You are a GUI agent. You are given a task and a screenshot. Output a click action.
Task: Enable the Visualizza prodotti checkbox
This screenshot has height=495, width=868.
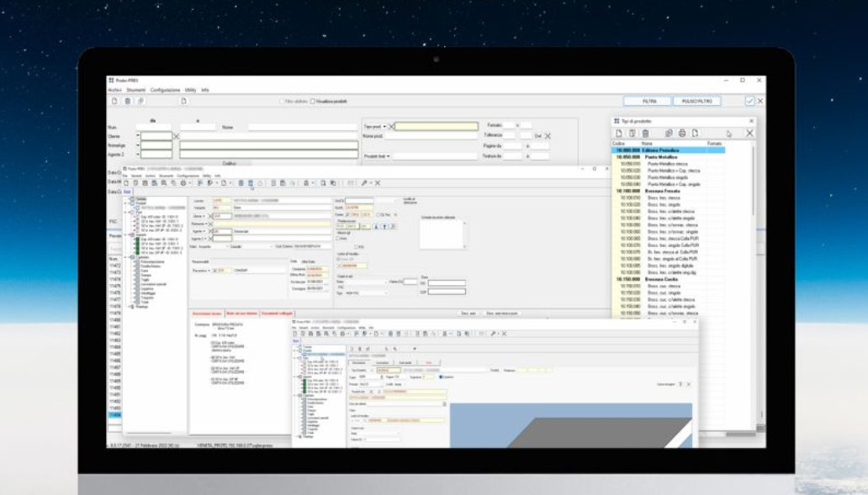pyautogui.click(x=311, y=102)
